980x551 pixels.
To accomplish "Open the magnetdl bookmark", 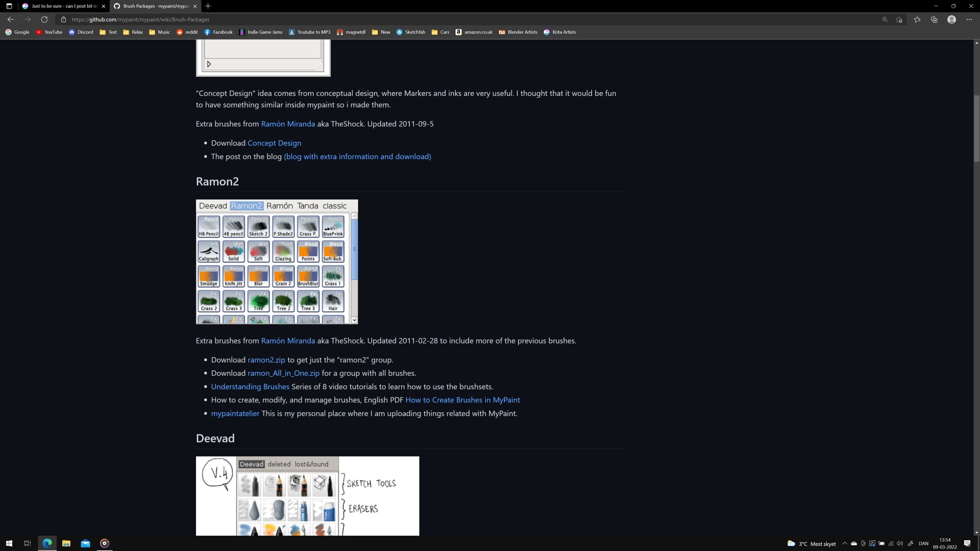I will coord(351,32).
